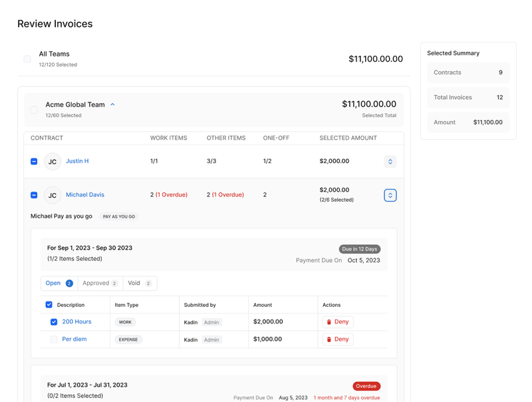Switch to the Approved tab
Image resolution: width=532 pixels, height=402 pixels.
(100, 284)
